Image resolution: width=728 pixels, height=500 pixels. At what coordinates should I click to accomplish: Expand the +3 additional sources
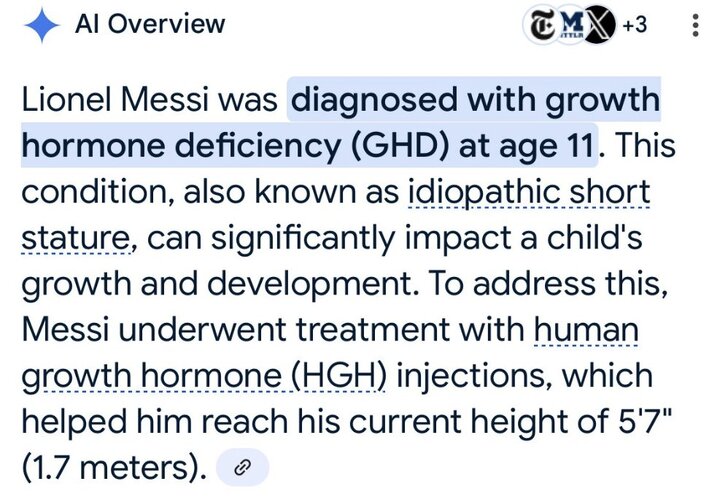635,25
